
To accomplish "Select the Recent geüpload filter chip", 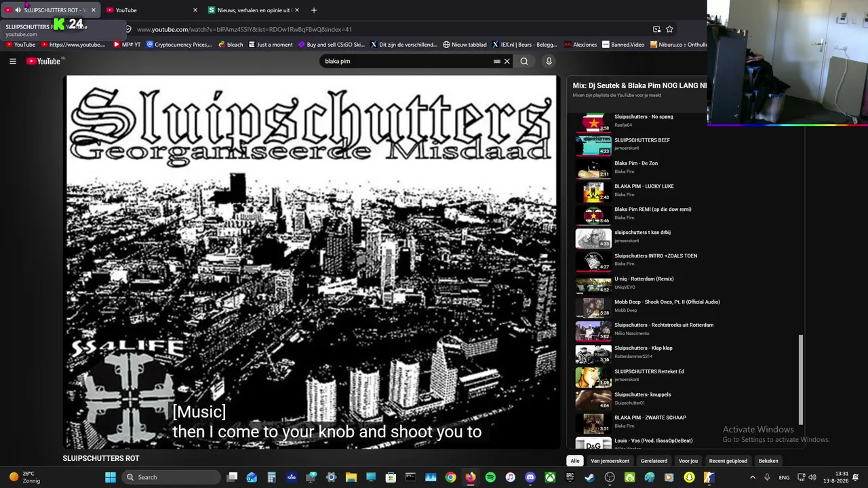I will [x=728, y=461].
